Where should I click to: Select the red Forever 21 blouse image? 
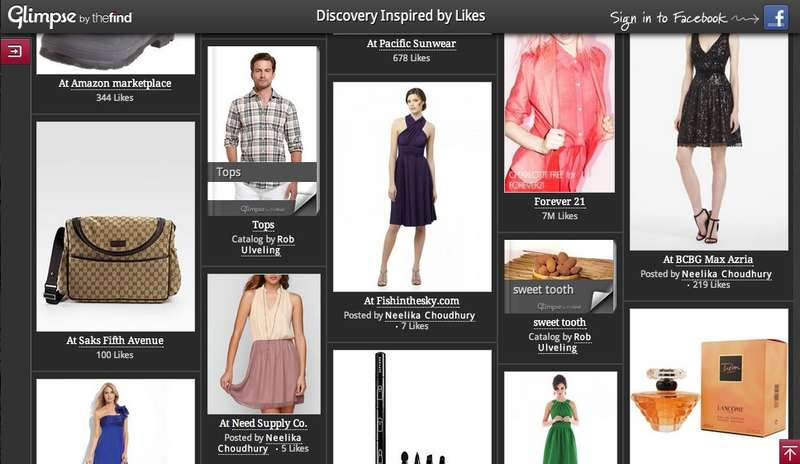560,113
